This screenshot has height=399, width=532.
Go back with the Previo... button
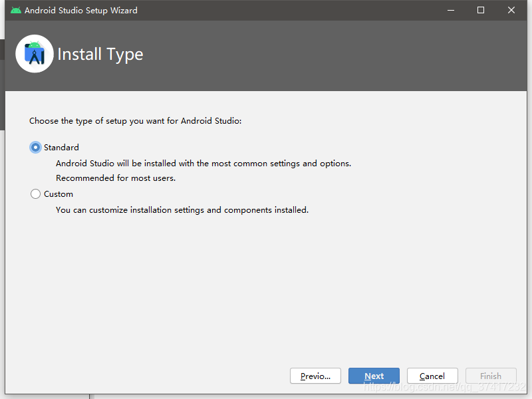click(315, 376)
